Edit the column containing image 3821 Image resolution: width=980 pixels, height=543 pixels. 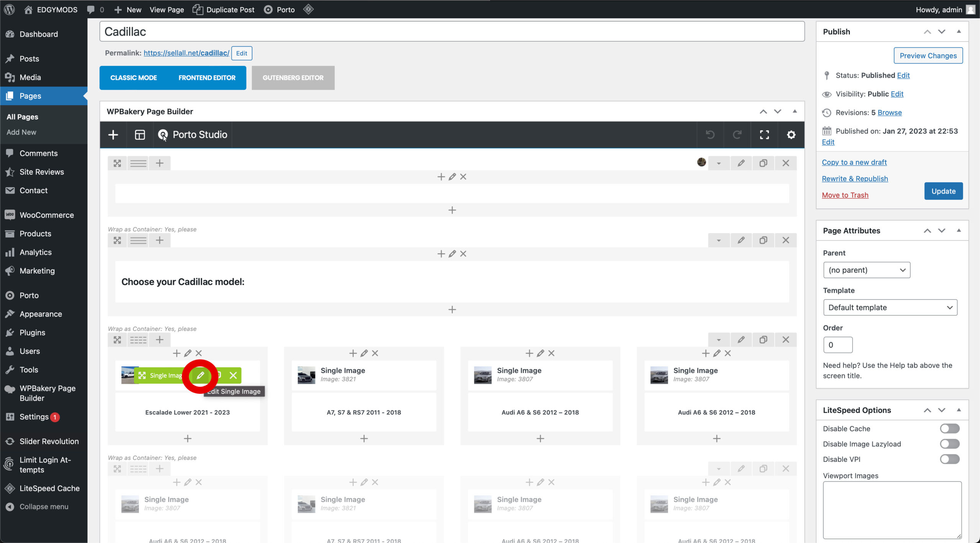[x=364, y=353]
